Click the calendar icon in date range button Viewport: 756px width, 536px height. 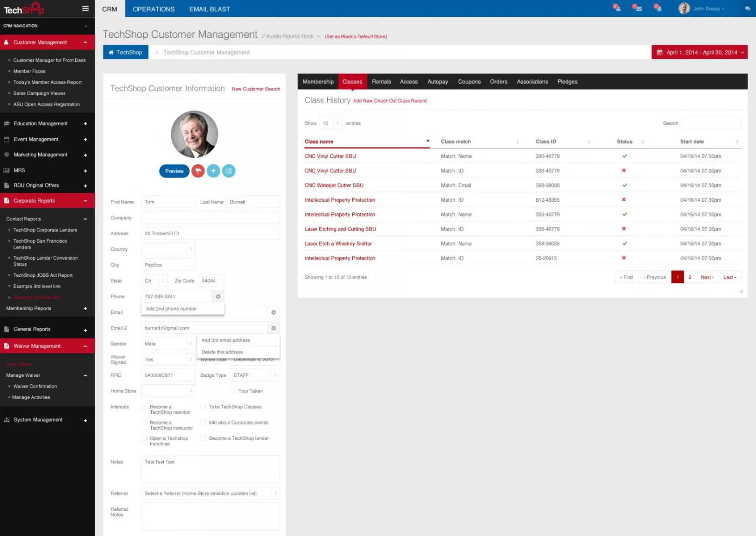coord(659,52)
